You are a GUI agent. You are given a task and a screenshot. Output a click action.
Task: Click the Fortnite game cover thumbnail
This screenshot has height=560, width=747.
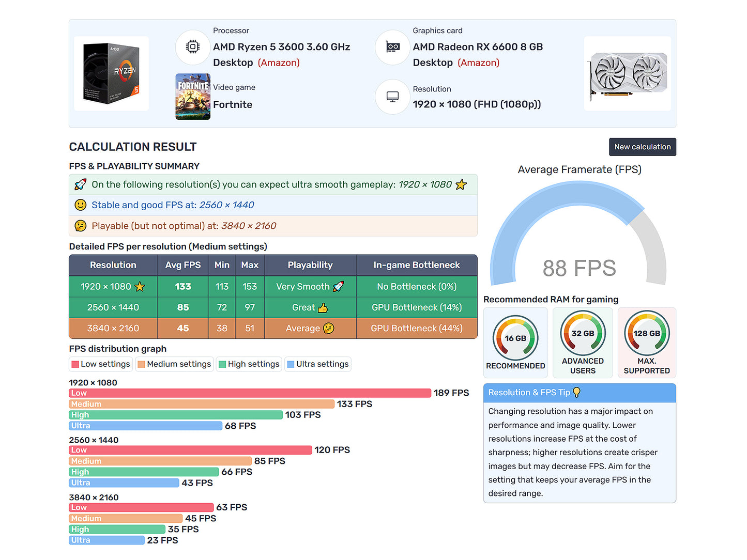193,97
